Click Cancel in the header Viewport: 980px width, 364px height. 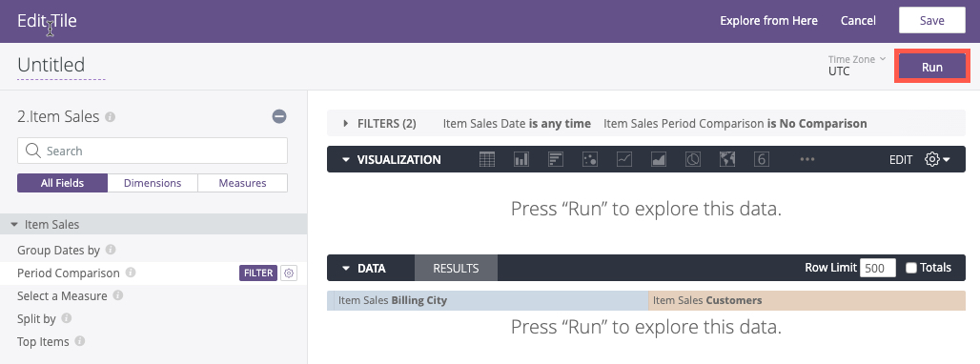click(858, 21)
